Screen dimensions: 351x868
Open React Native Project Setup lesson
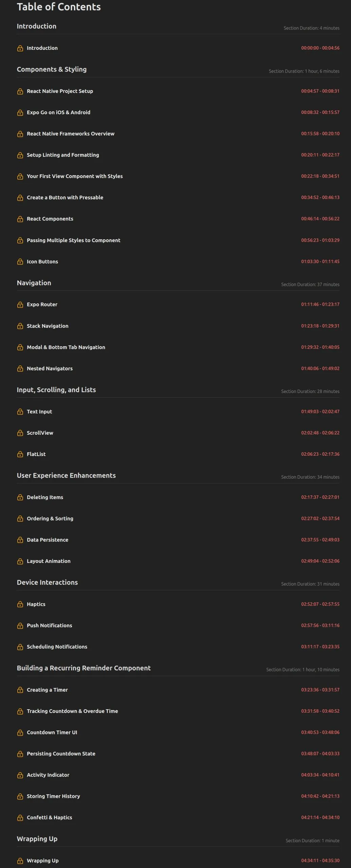(60, 91)
